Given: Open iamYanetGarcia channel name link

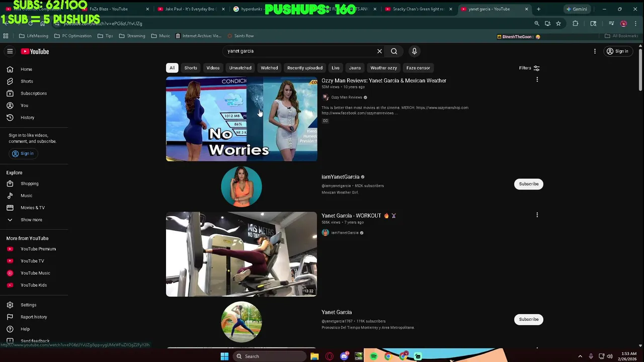Looking at the screenshot, I should (x=341, y=177).
